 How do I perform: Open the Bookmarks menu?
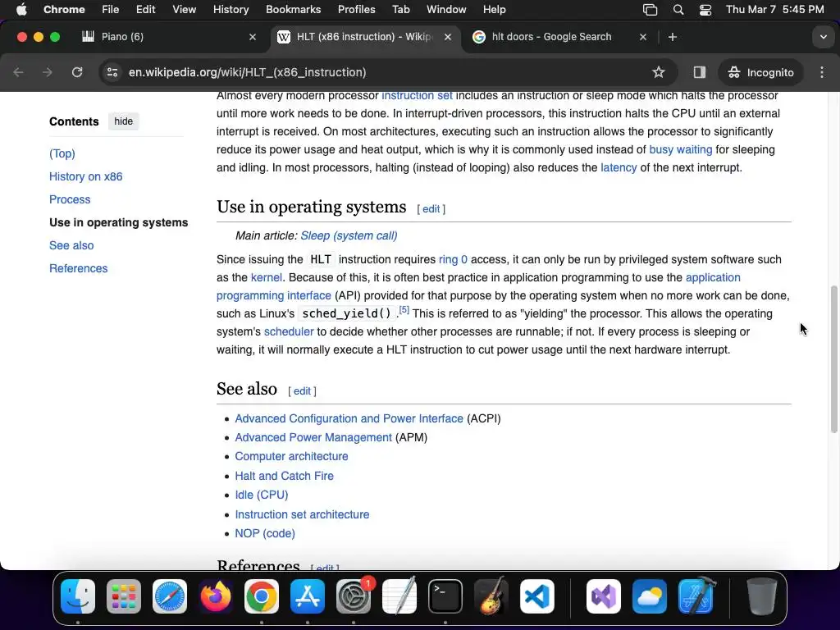point(293,10)
